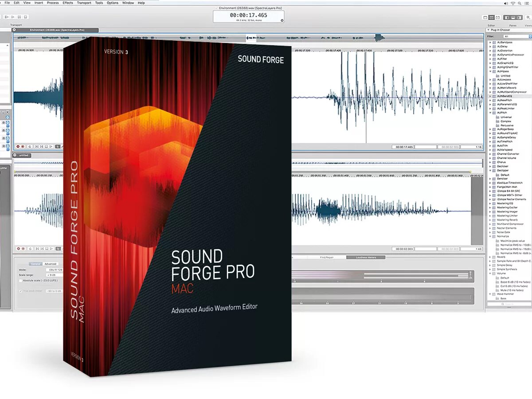Switch to the Loudness Meters tab
Image resolution: width=532 pixels, height=399 pixels.
click(x=366, y=257)
